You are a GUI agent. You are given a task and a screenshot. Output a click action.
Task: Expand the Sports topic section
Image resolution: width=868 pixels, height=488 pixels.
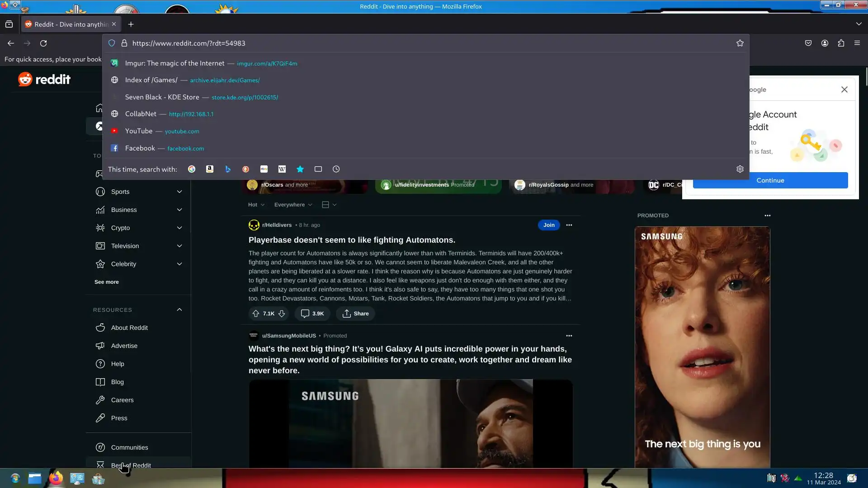tap(179, 192)
